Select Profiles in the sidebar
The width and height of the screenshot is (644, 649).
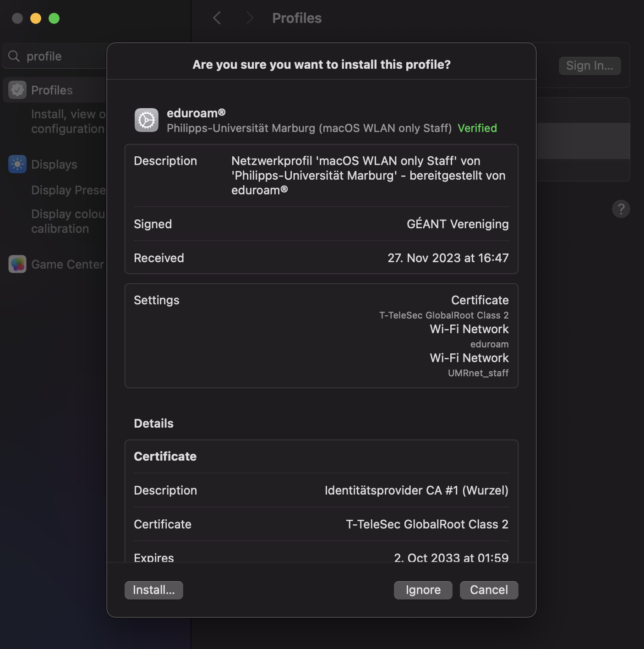tap(55, 90)
